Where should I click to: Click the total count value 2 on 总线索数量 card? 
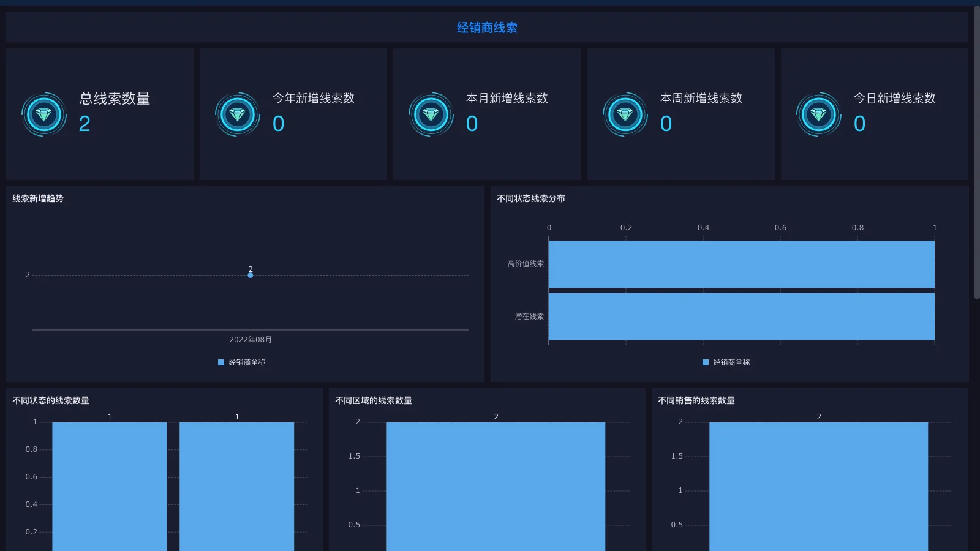[x=84, y=124]
